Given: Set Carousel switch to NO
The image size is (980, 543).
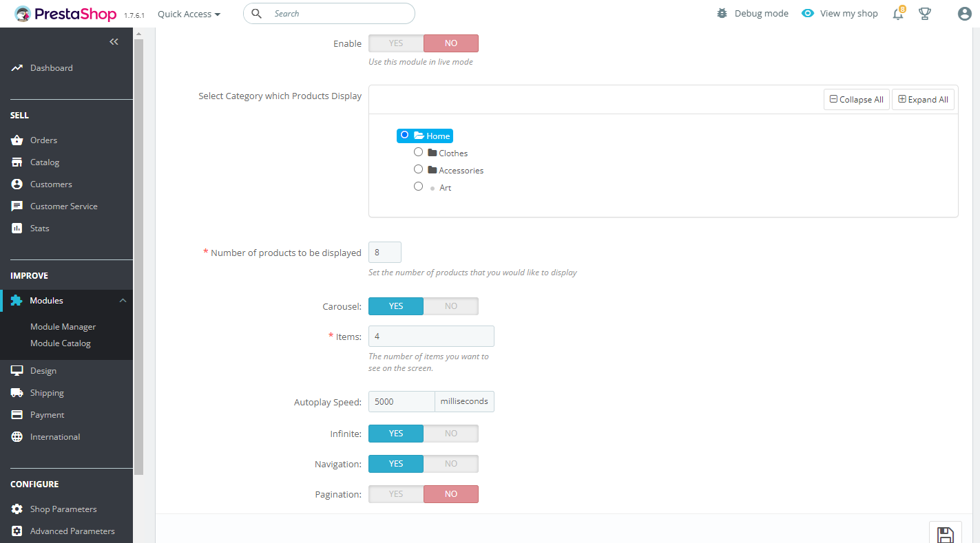Looking at the screenshot, I should point(450,306).
